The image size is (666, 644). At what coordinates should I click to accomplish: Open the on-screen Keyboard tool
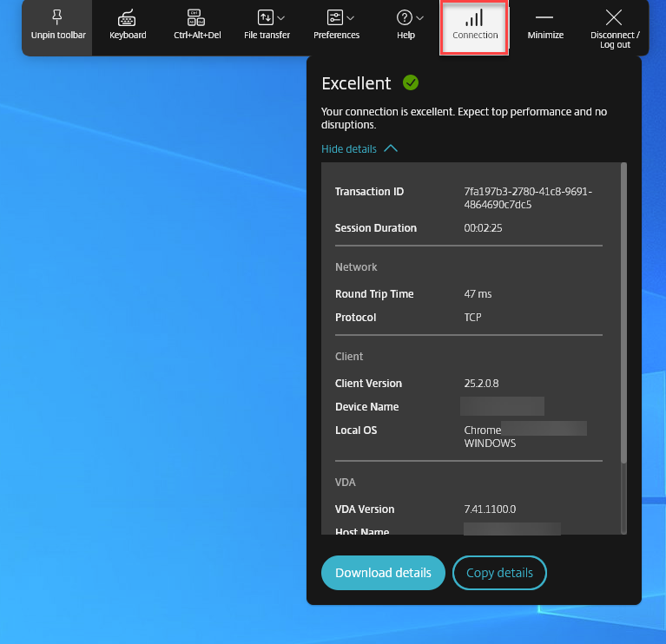pyautogui.click(x=128, y=18)
